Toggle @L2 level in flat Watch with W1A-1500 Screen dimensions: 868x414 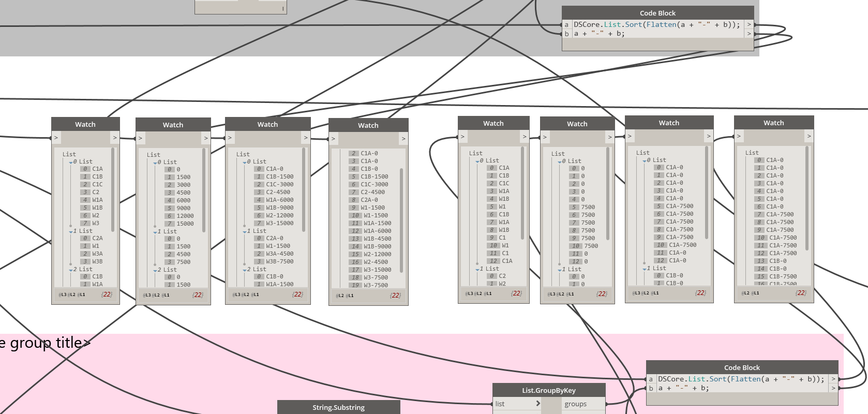pyautogui.click(x=340, y=295)
